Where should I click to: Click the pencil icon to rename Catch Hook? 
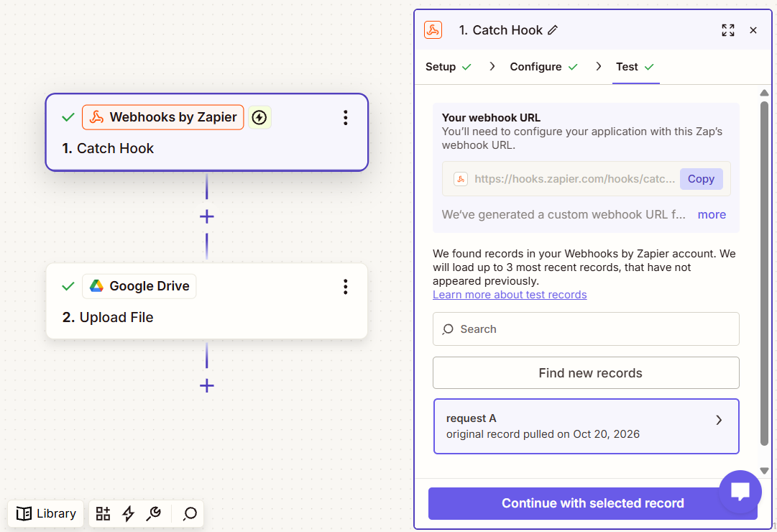[x=553, y=30]
